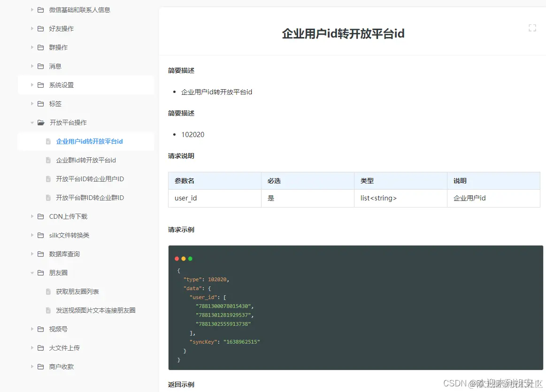Click open folder icon for 开放平台操作
The width and height of the screenshot is (546, 392).
(41, 123)
